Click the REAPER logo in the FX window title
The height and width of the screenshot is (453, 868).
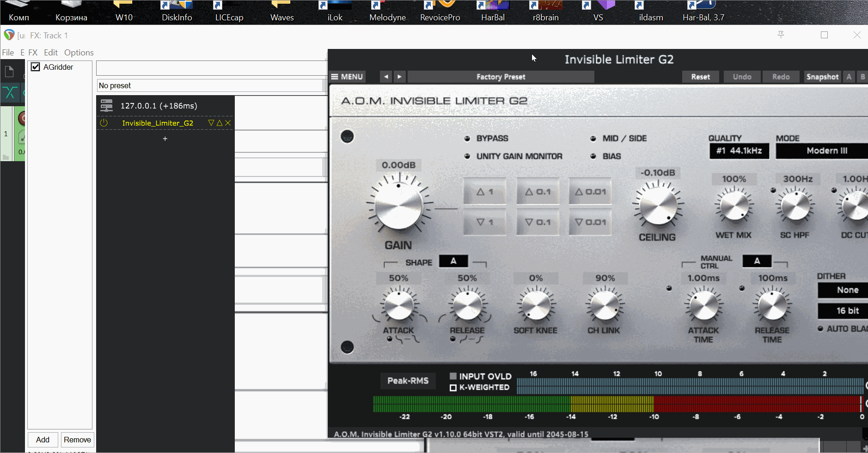click(9, 35)
